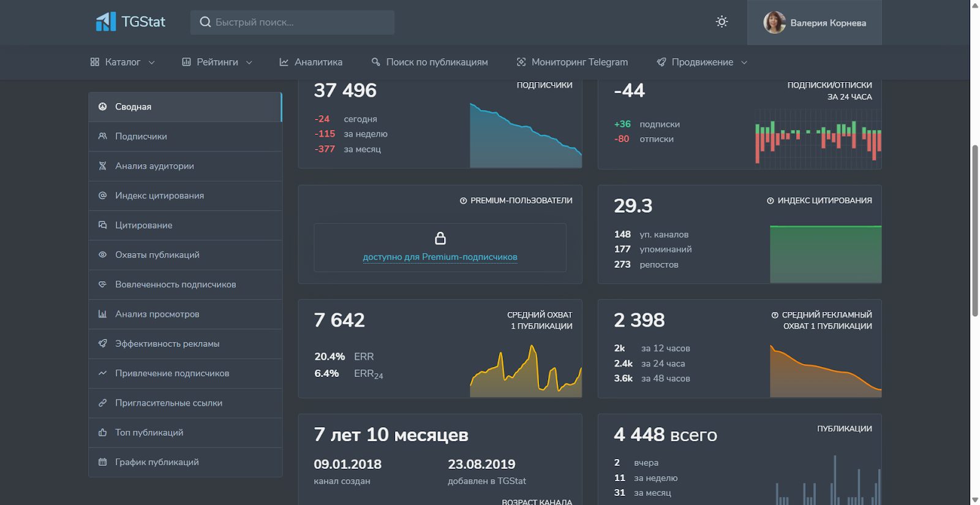Click the Охваты публикаций eye icon

[x=102, y=255]
